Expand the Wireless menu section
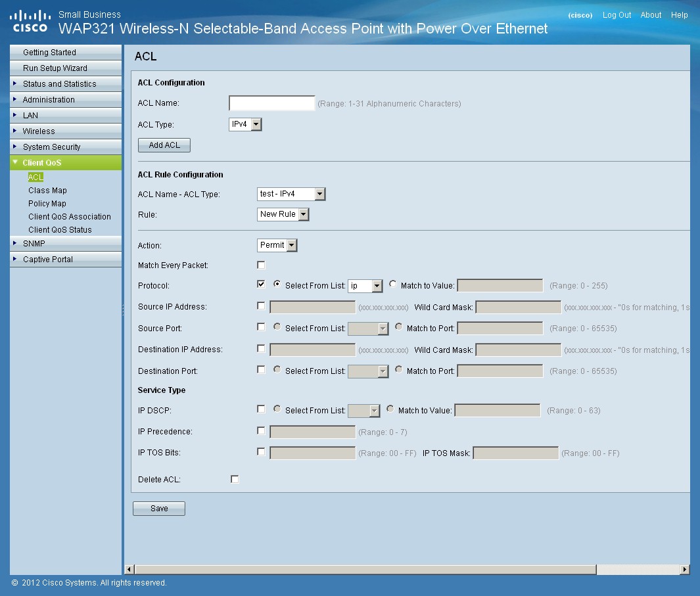This screenshot has width=700, height=596. 66,131
